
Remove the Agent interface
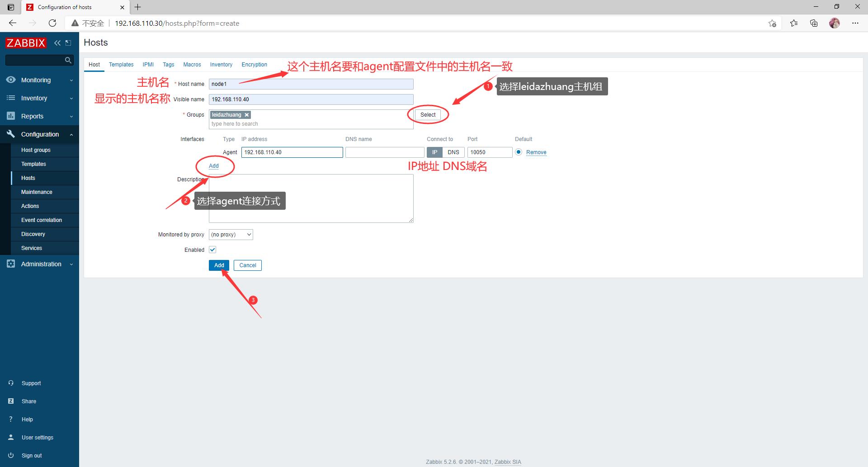(x=536, y=152)
